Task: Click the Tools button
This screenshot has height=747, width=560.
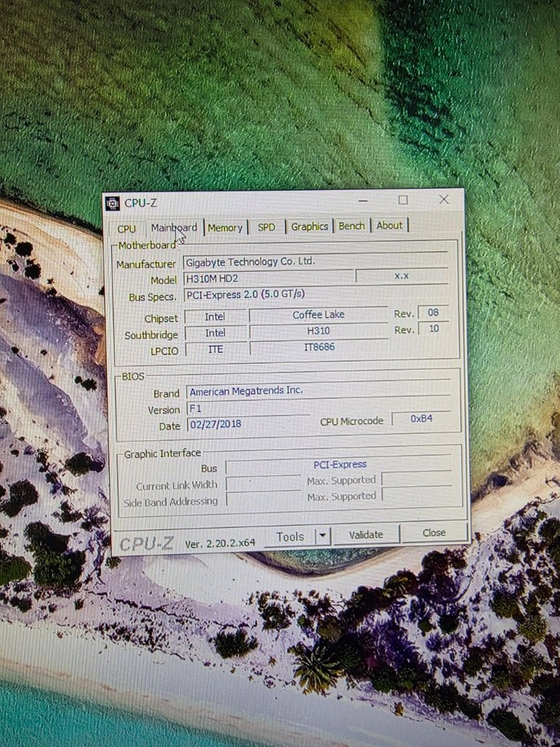Action: coord(290,537)
